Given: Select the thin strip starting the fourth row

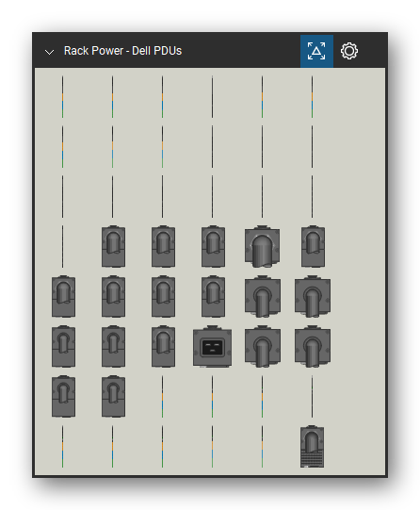Looking at the screenshot, I should [x=63, y=247].
